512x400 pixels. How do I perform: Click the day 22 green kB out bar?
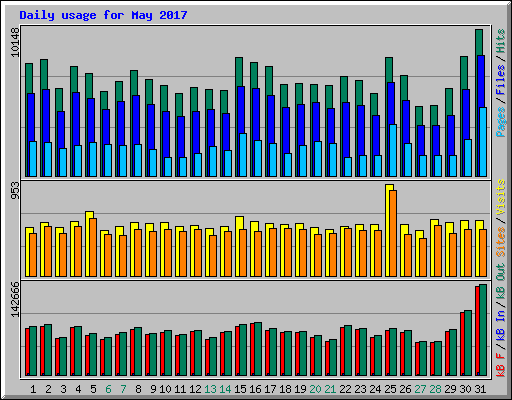coord(348,351)
